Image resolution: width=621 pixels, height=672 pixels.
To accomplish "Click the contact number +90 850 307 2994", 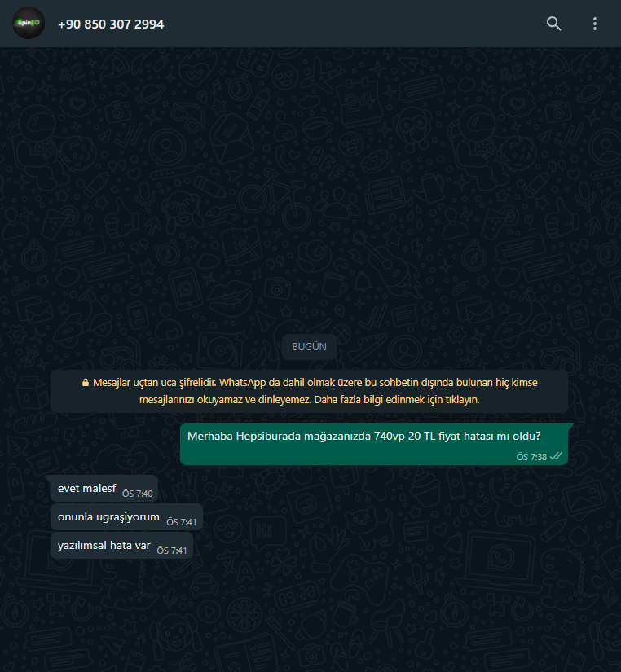I will coord(111,24).
